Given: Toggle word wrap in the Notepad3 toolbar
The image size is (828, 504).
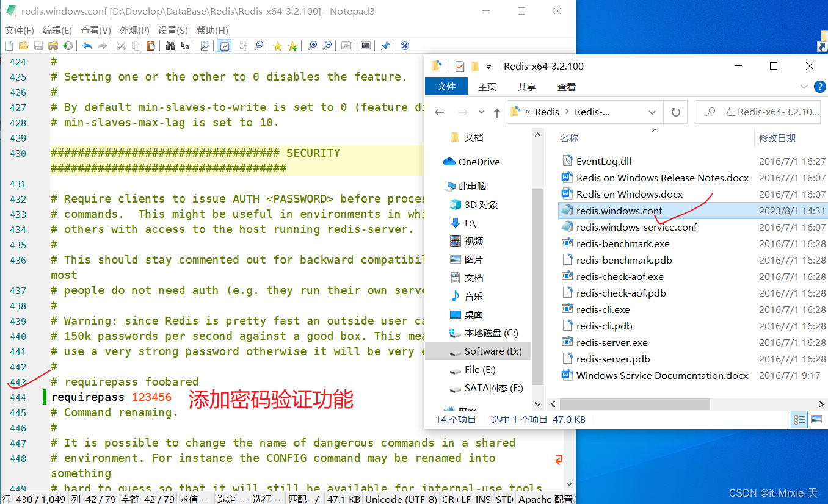Looking at the screenshot, I should [224, 46].
